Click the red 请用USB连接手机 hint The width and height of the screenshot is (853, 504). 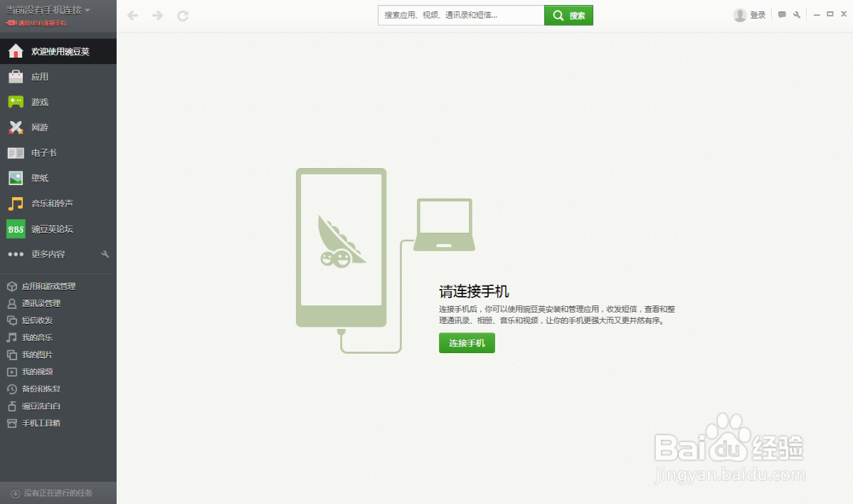pos(36,23)
